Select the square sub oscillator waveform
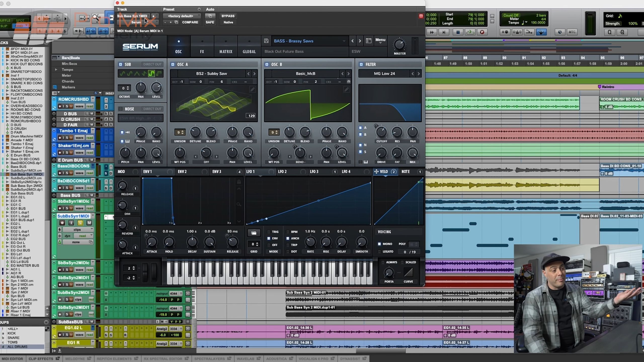644x362 pixels. [151, 74]
